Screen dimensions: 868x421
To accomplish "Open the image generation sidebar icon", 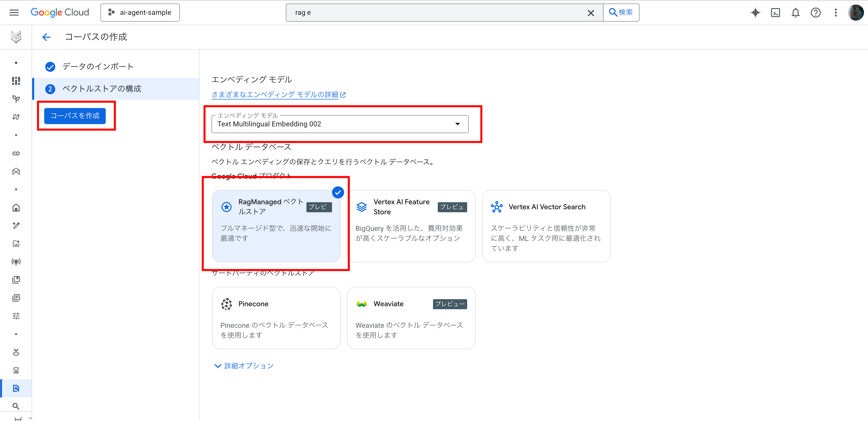I will [16, 244].
